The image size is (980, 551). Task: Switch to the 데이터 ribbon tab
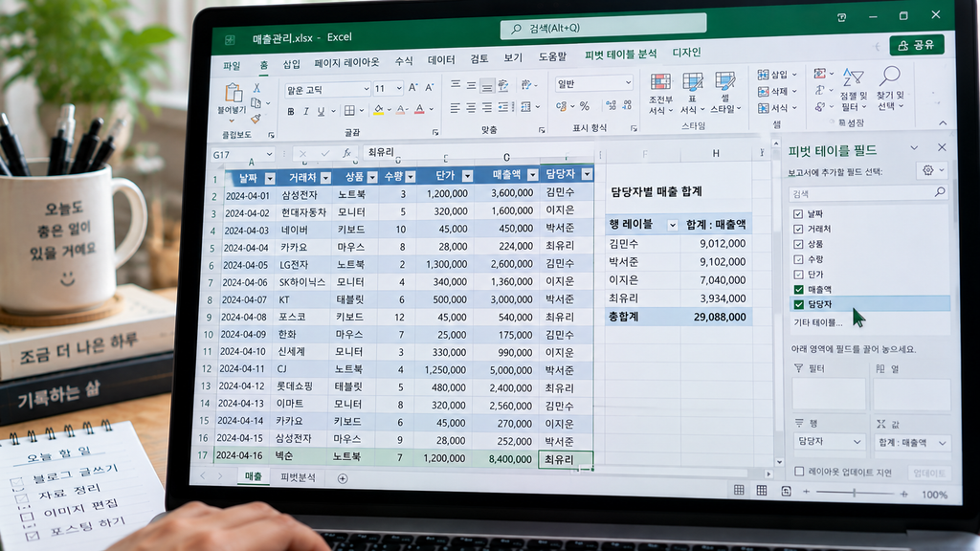[441, 60]
